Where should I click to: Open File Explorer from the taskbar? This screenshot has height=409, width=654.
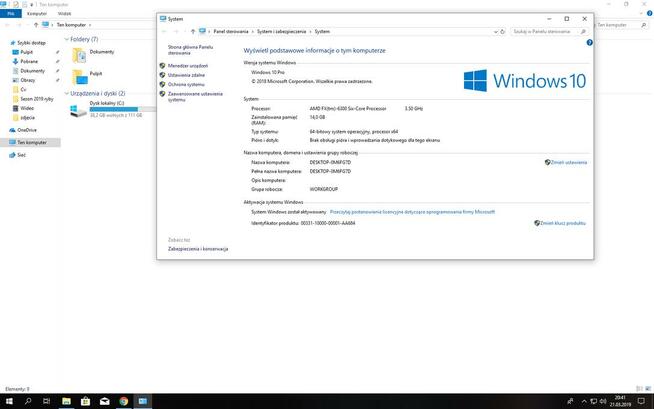[x=66, y=401]
